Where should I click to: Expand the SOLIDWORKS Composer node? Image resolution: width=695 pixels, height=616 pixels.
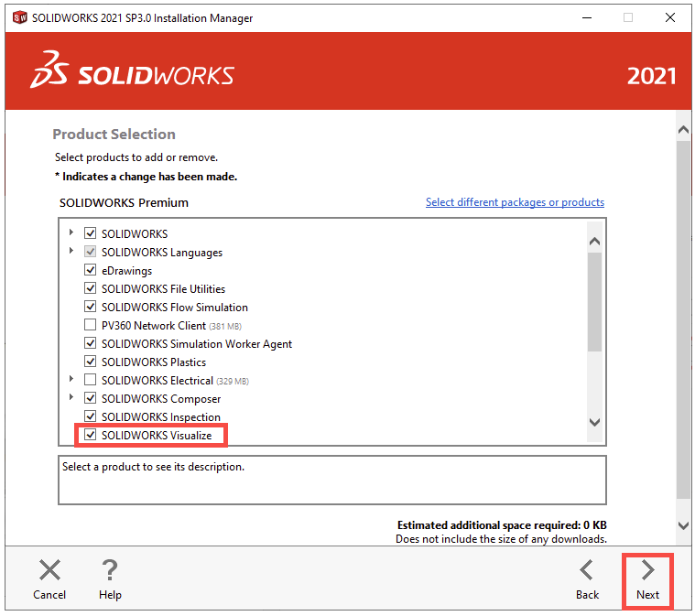coord(71,397)
